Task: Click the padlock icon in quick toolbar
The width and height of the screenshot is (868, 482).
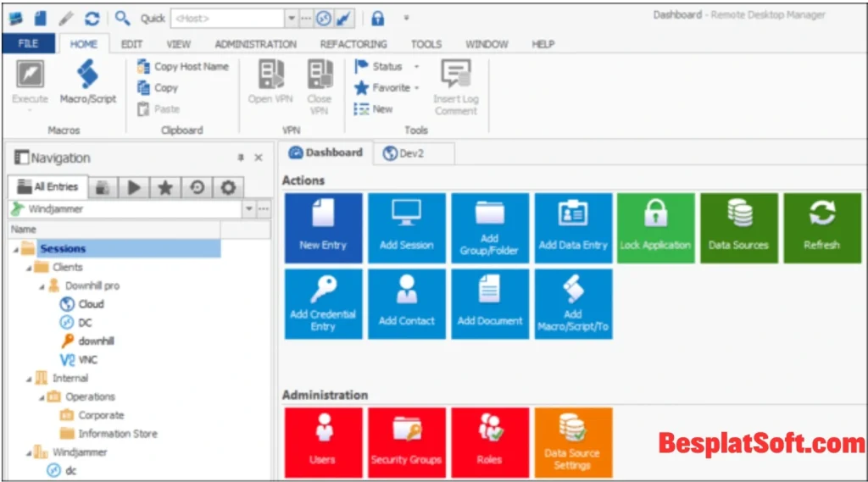Action: 377,19
